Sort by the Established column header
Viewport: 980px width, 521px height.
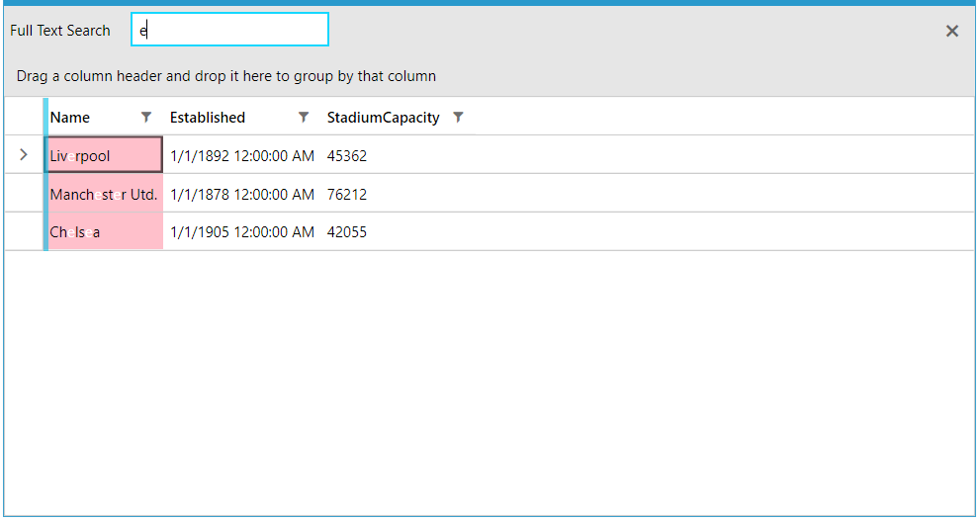pyautogui.click(x=208, y=118)
